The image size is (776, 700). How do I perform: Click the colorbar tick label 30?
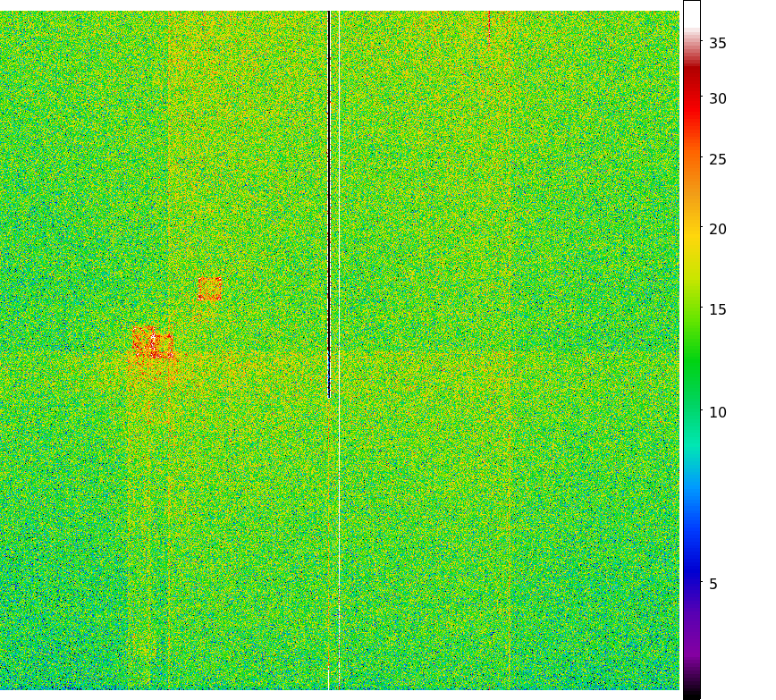pos(717,98)
